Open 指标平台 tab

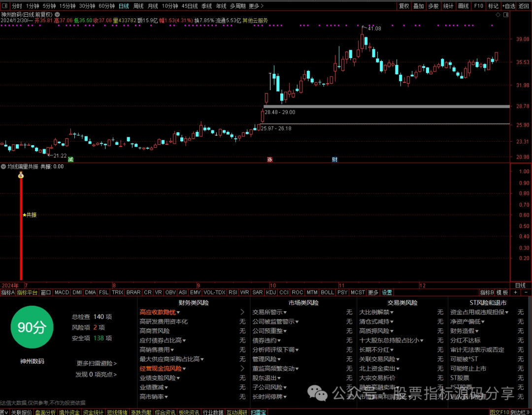27,292
